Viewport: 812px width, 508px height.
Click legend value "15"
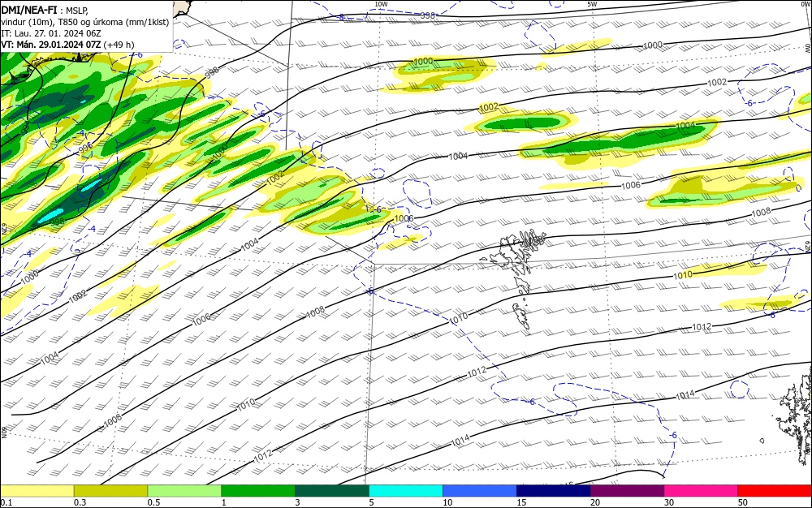(521, 502)
